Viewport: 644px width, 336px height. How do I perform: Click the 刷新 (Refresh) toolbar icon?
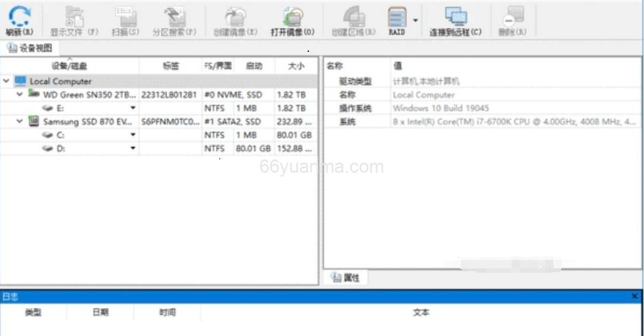[x=20, y=17]
